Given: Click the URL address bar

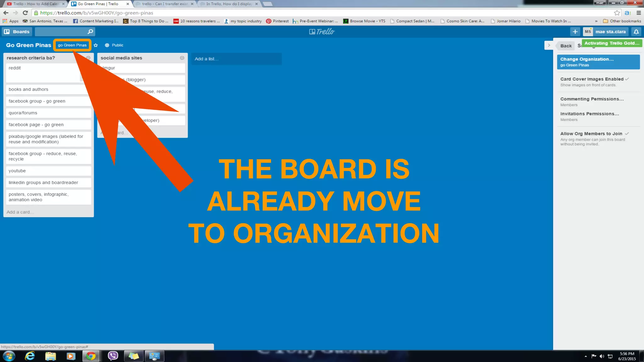Looking at the screenshot, I should 324,13.
